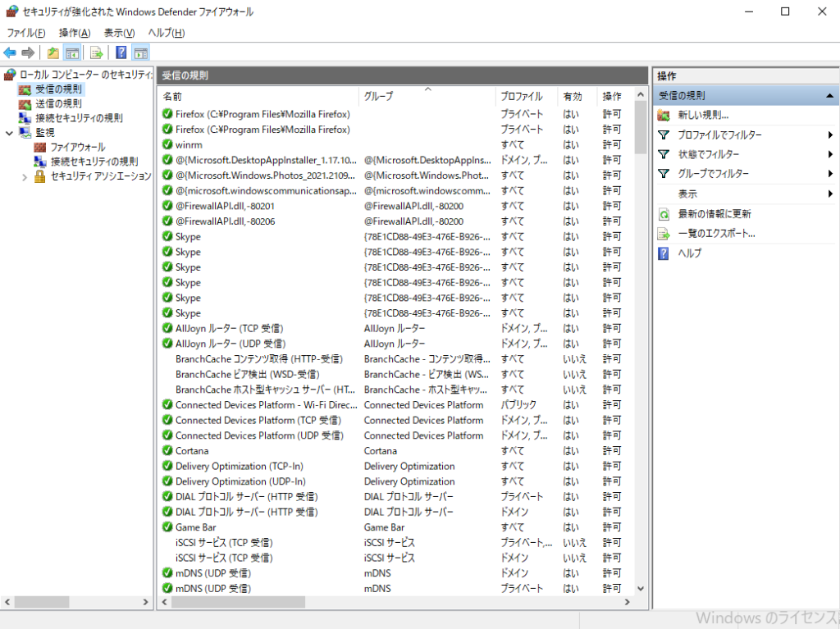Sort rules by the 有効 column header
840x629 pixels.
coord(577,97)
